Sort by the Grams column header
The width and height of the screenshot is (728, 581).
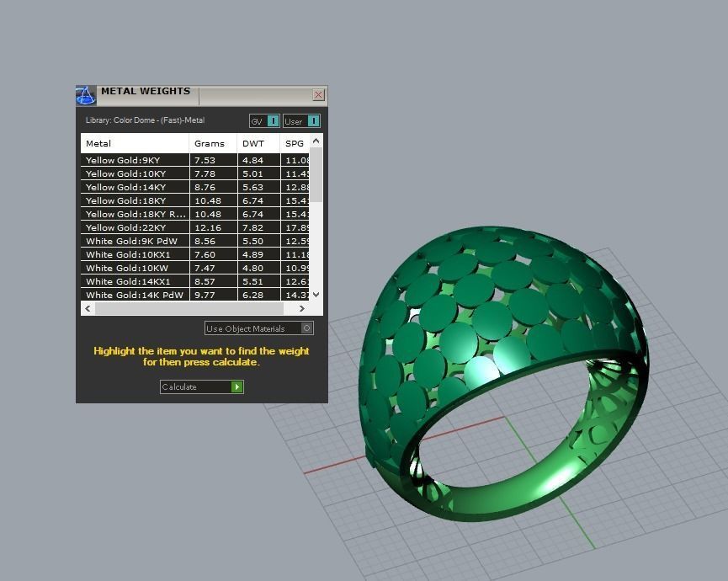click(x=213, y=143)
